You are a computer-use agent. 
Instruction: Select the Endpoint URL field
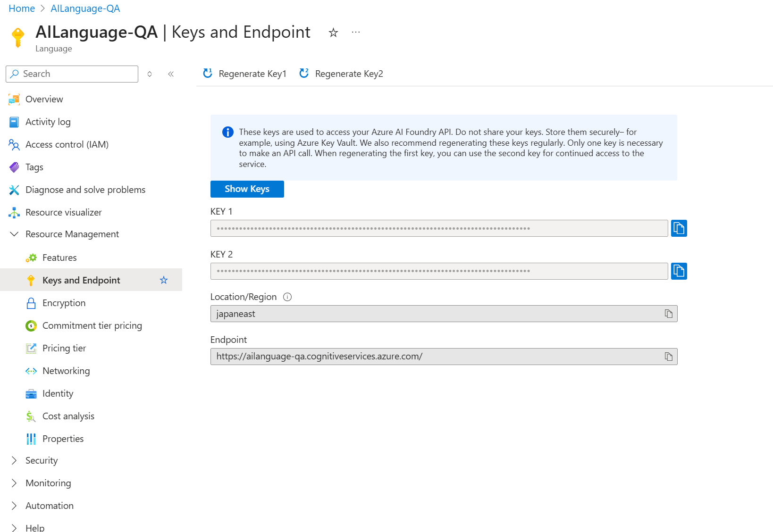[x=444, y=357]
